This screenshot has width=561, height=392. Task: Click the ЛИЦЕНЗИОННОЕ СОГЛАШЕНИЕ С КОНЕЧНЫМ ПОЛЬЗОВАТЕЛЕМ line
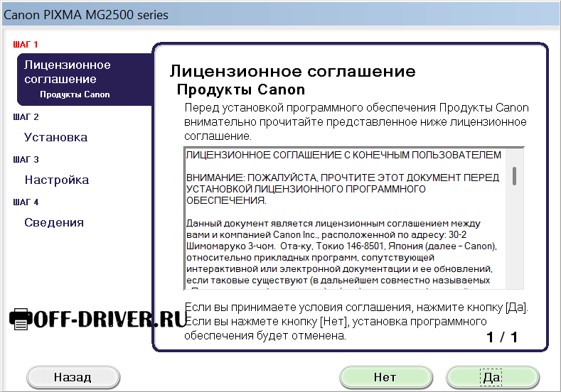[x=343, y=155]
